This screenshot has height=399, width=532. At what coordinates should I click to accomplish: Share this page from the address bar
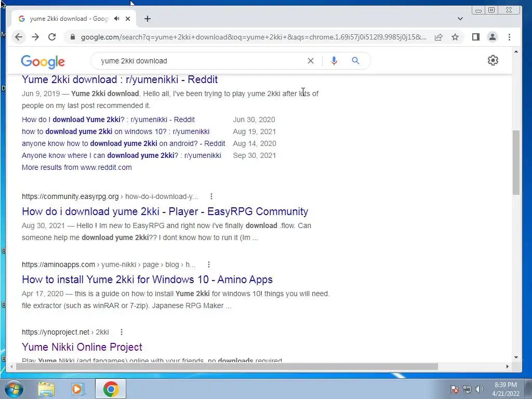tap(438, 37)
